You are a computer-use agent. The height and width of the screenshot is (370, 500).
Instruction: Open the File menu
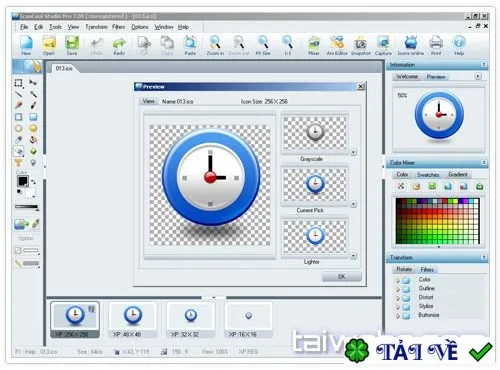pyautogui.click(x=24, y=27)
